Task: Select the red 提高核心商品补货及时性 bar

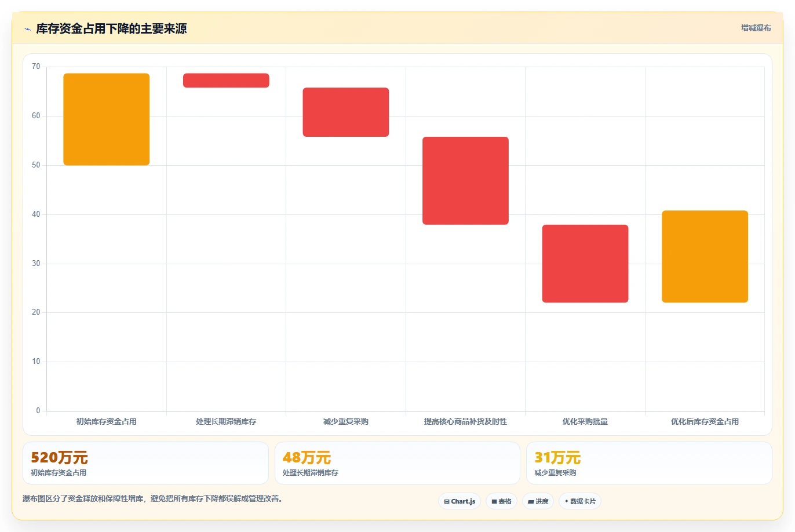Action: pyautogui.click(x=465, y=181)
